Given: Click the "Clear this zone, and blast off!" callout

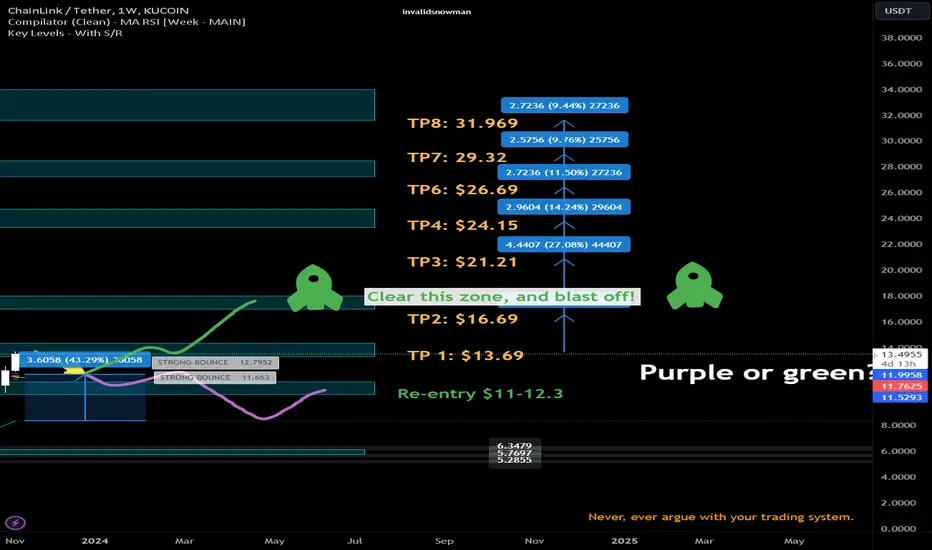Looking at the screenshot, I should (502, 297).
